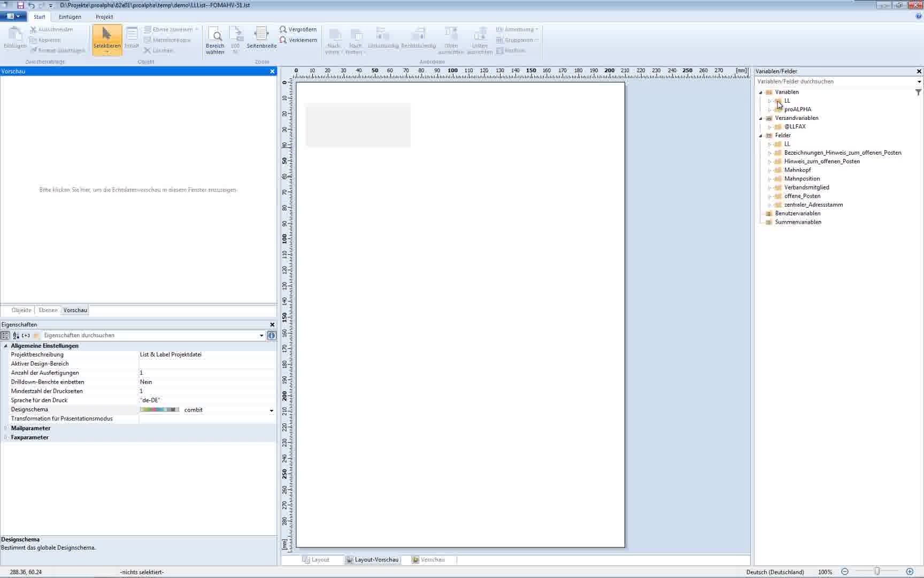
Task: Switch to bottom Vorschau workspace tab
Action: point(428,560)
